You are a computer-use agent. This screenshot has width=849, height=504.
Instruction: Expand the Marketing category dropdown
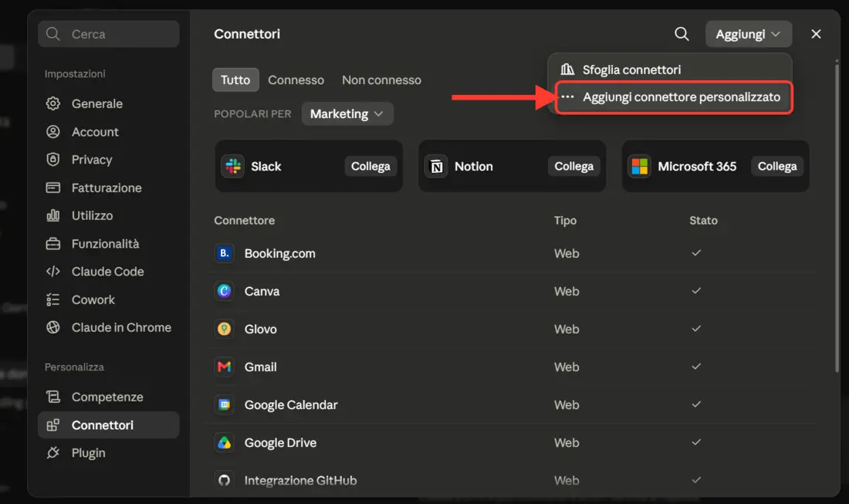click(x=347, y=113)
